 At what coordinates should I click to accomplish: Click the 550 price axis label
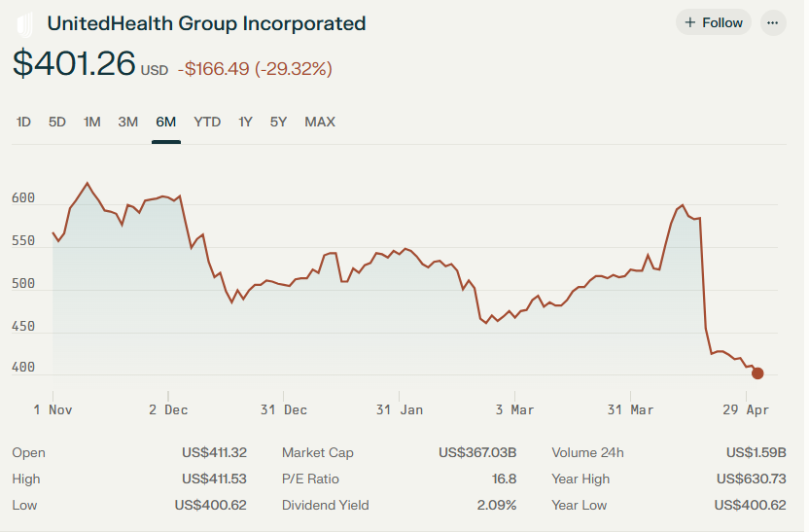[x=23, y=241]
